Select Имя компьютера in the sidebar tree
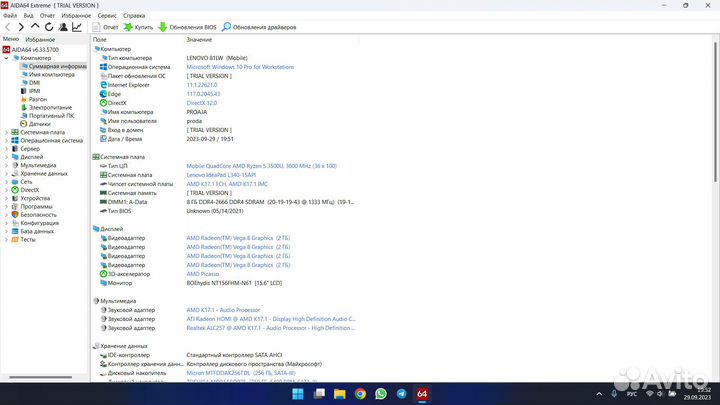 click(48, 74)
